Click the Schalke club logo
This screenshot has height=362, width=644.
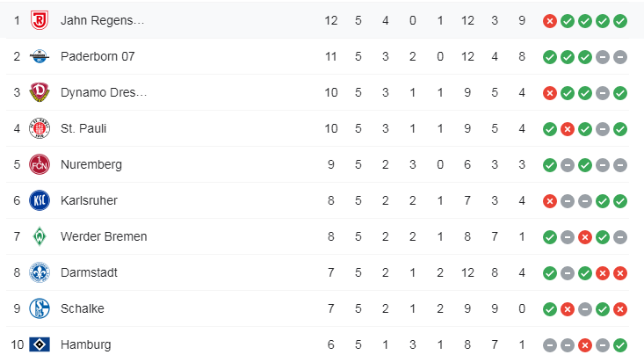coord(40,308)
